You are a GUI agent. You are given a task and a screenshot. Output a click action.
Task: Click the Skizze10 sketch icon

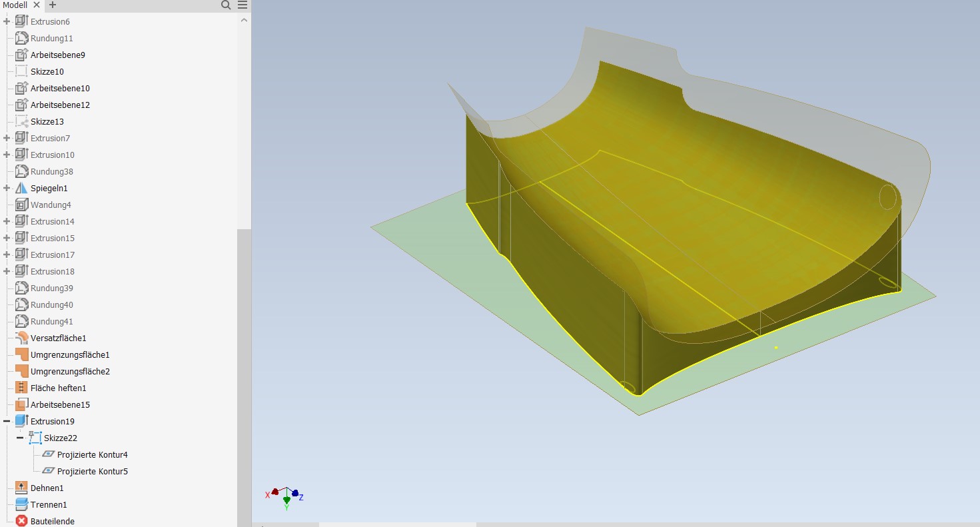[21, 71]
